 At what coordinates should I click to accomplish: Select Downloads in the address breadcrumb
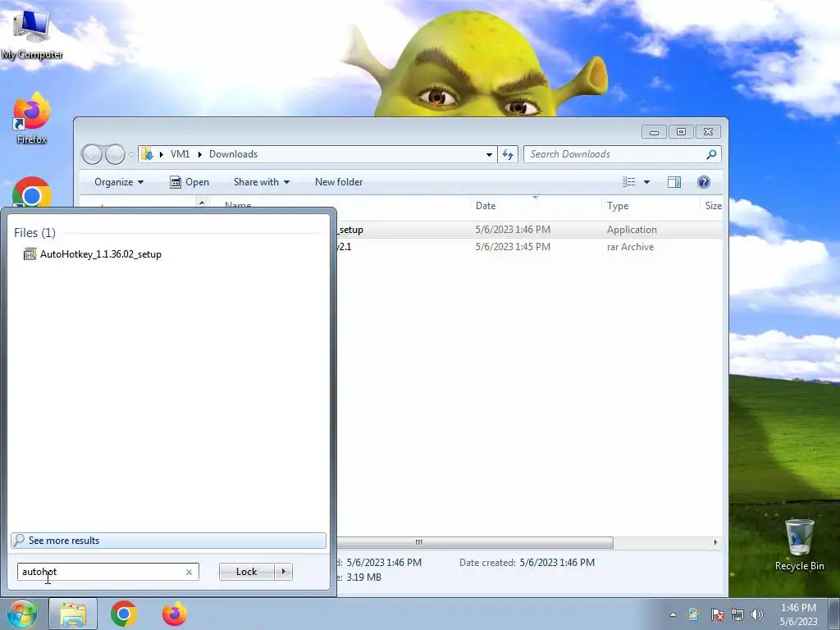(x=233, y=154)
